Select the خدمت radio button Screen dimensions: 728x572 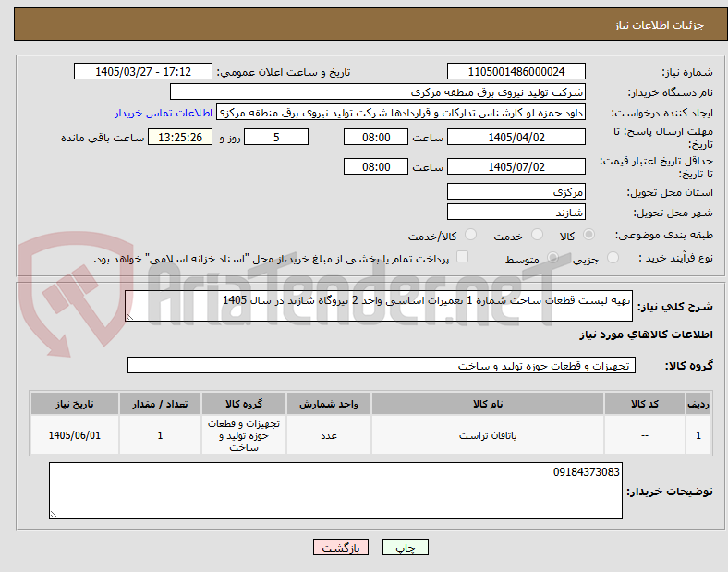(537, 235)
